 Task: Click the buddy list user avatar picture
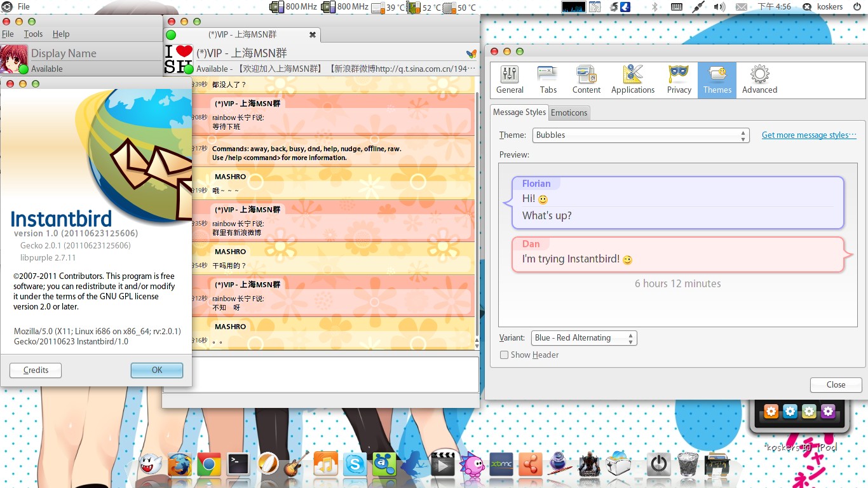[x=14, y=59]
